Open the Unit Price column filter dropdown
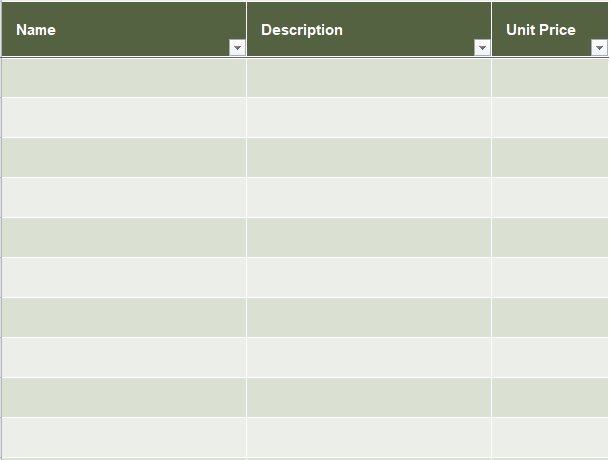The width and height of the screenshot is (610, 460). (599, 48)
